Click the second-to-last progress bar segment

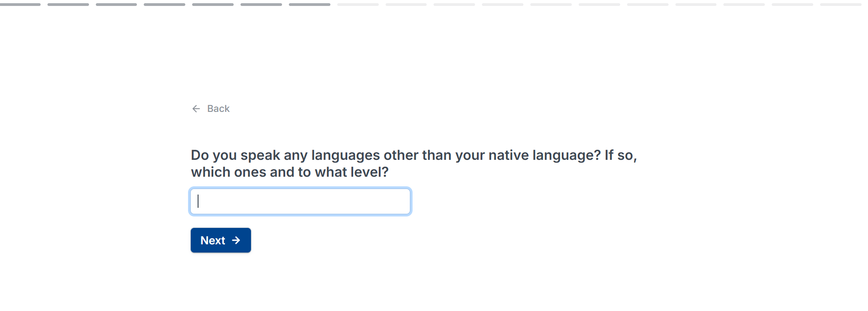tap(792, 5)
